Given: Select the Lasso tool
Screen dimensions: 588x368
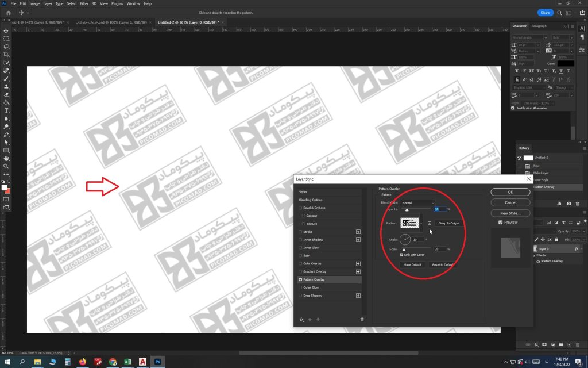Looking at the screenshot, I should [6, 47].
